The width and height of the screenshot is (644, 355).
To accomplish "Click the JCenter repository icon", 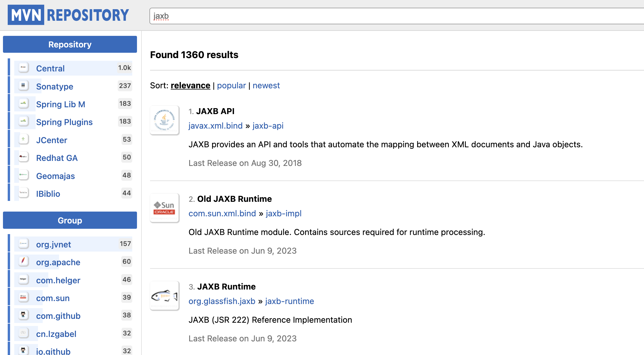I will tap(23, 139).
